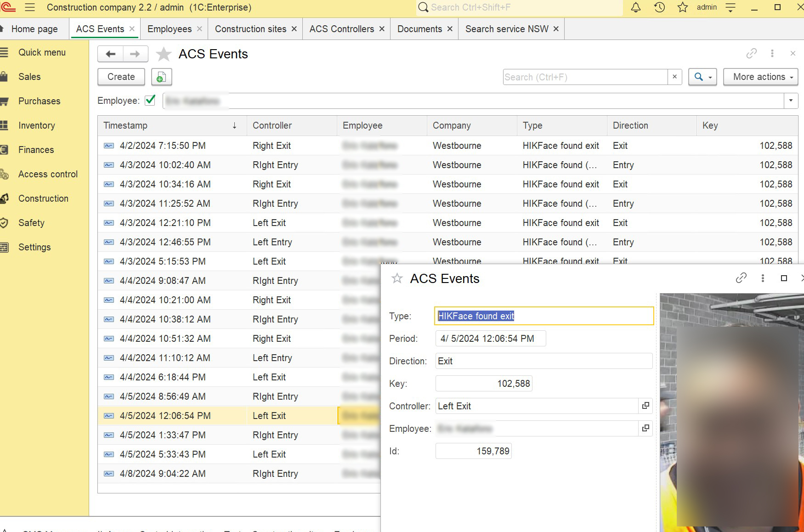Open Access control in sidebar
Image resolution: width=804 pixels, height=532 pixels.
(x=48, y=174)
